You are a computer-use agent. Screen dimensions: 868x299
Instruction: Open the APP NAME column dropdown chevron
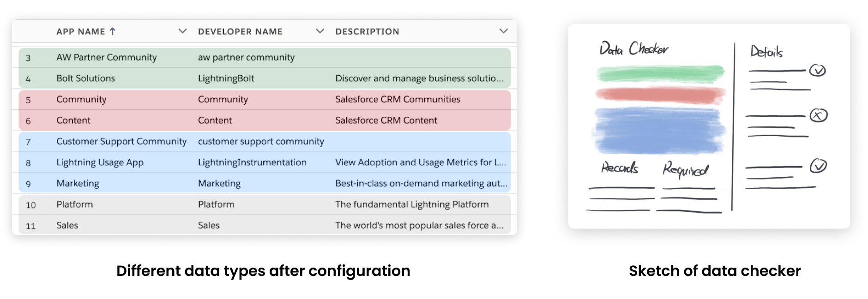point(182,31)
